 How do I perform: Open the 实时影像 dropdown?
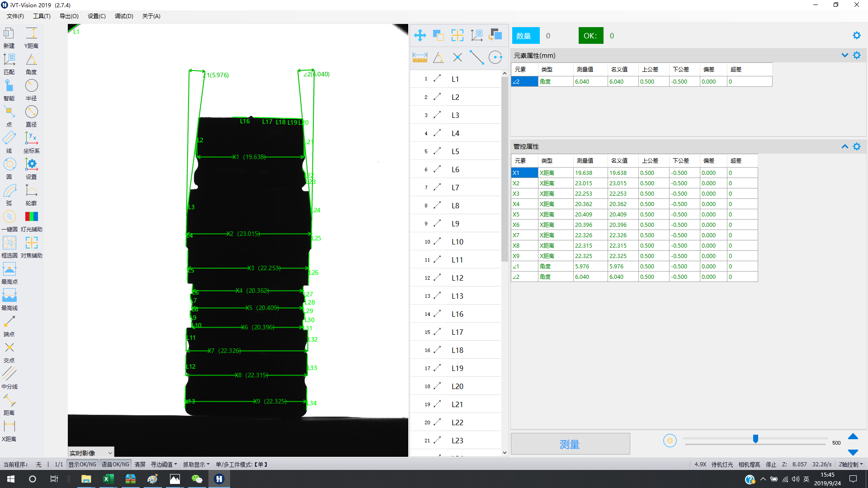coord(91,453)
